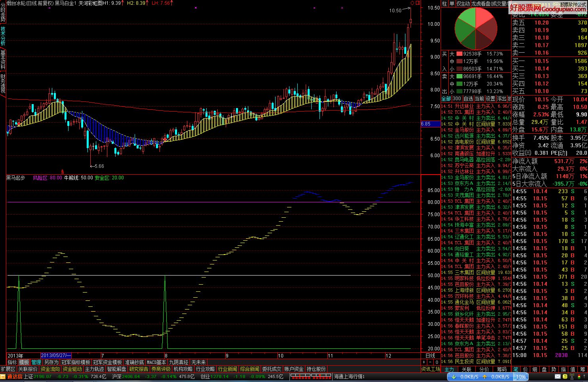Click the 海通上海行情1 server status
Viewport: 588px width, 382px height.
tap(349, 376)
